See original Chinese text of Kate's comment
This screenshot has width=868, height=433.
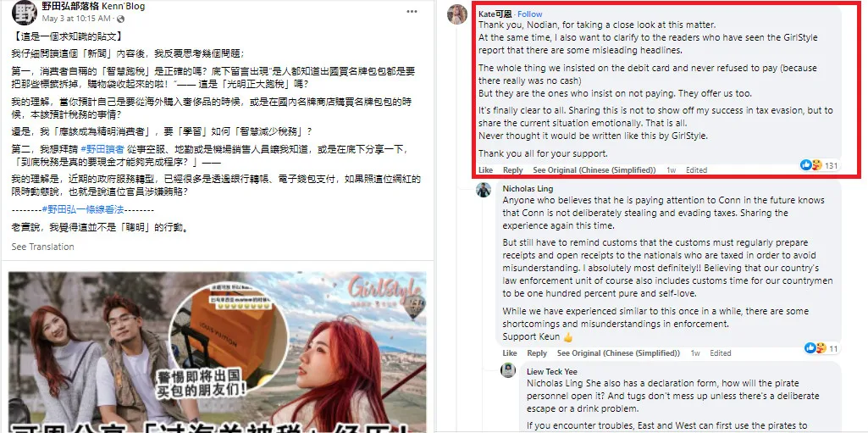(594, 170)
